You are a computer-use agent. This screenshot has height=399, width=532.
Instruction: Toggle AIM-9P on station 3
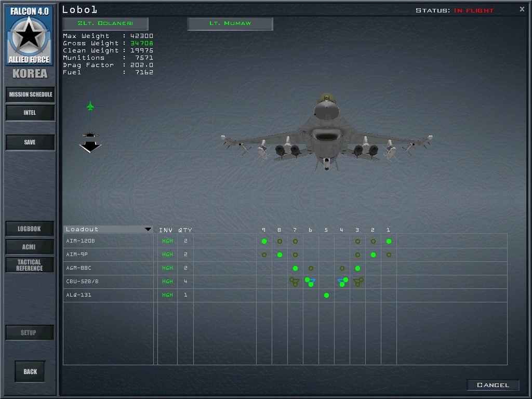[357, 255]
